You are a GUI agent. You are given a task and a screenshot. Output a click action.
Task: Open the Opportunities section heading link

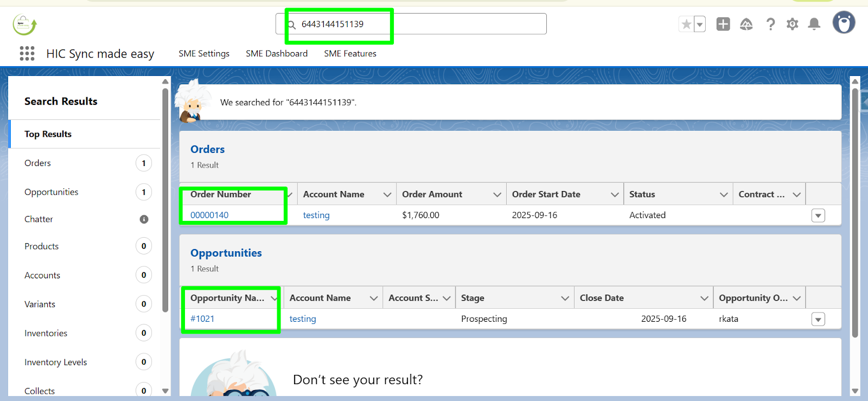[226, 253]
